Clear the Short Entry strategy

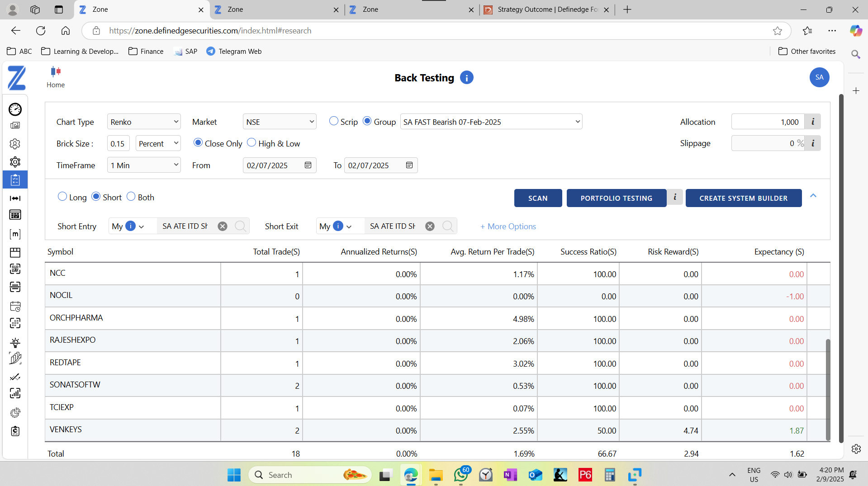pos(222,226)
